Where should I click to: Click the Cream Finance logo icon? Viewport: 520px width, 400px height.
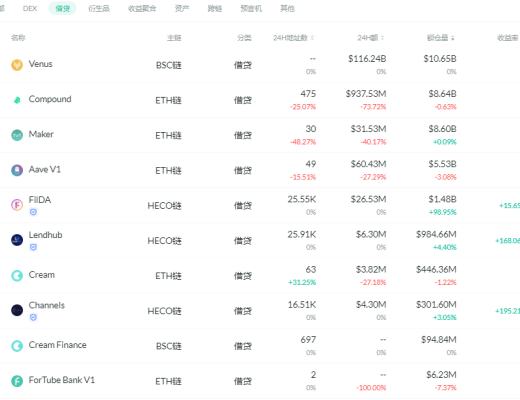click(x=17, y=346)
